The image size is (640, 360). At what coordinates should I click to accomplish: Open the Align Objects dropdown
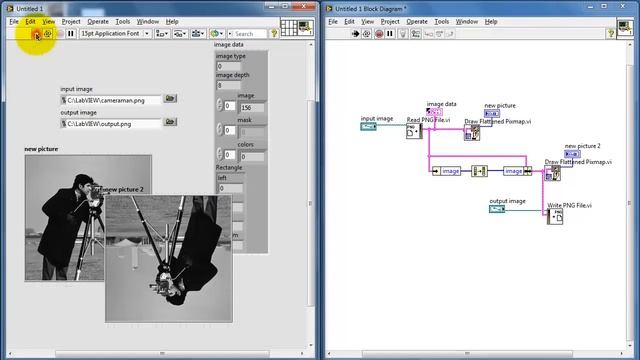(x=162, y=34)
